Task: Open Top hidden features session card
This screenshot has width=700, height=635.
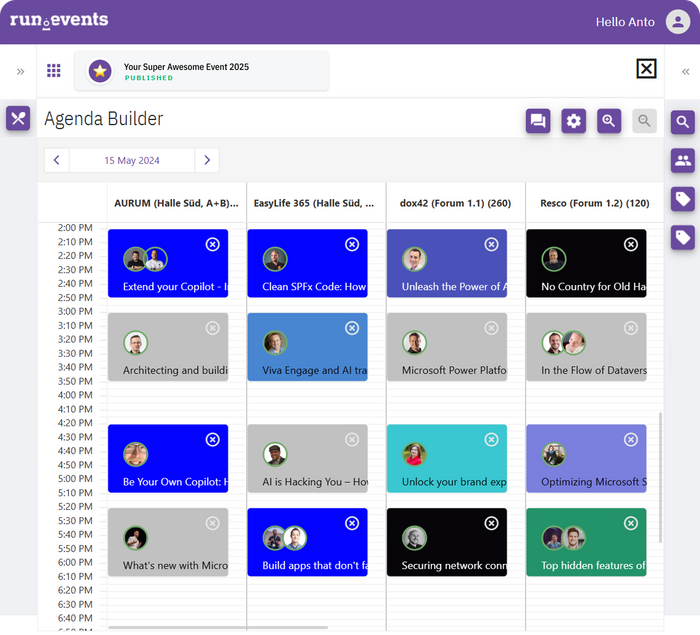Action: coord(586,542)
